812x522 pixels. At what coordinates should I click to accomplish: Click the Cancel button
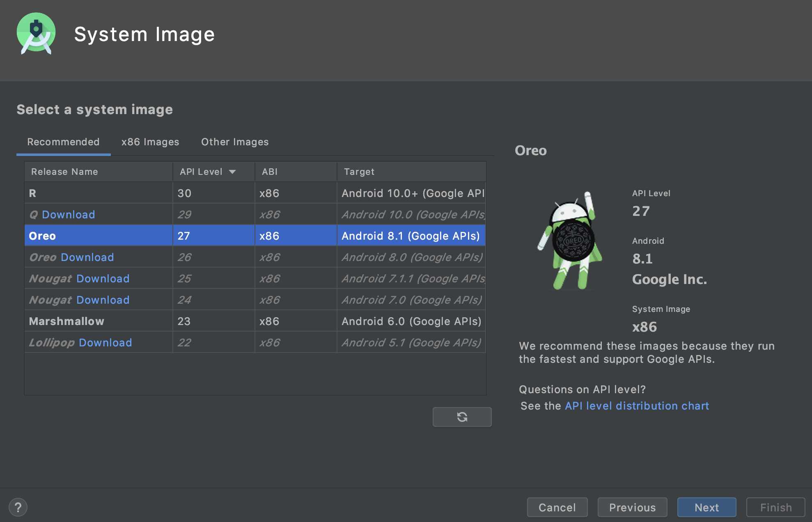point(557,507)
